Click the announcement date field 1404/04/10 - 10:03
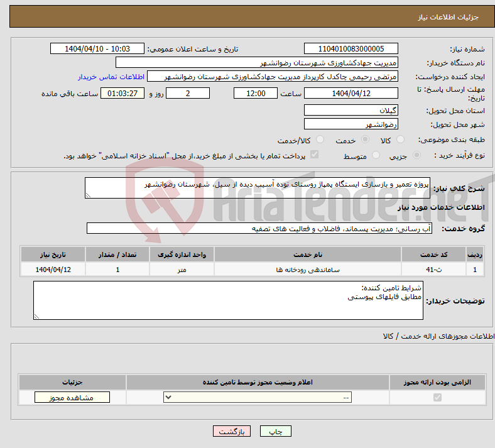This screenshot has height=448, width=495. pyautogui.click(x=97, y=48)
